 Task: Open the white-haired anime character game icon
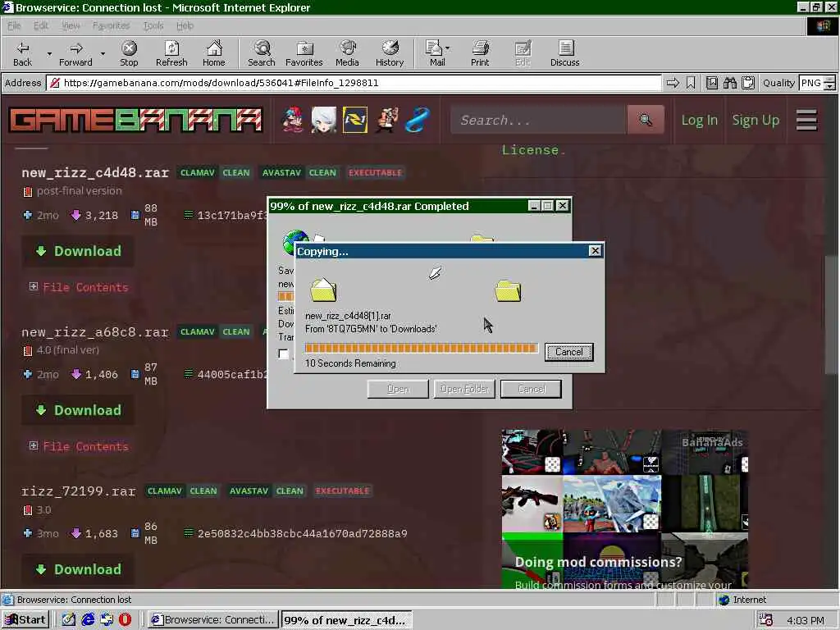pos(323,120)
